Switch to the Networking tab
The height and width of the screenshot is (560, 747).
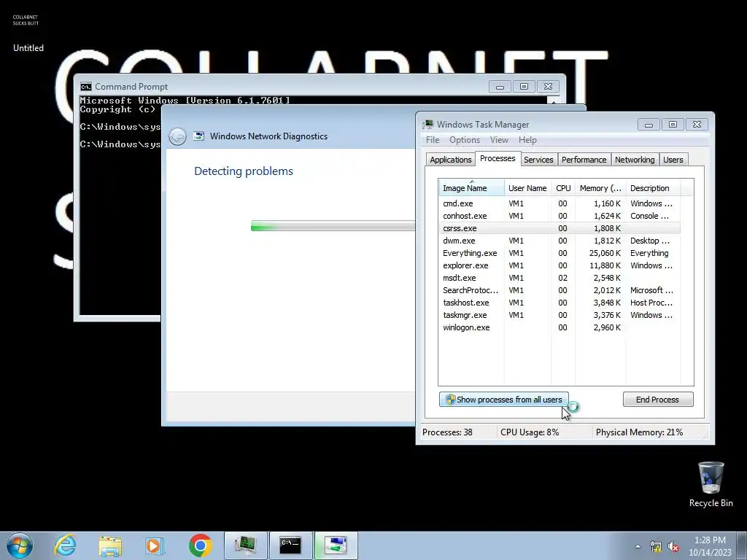click(635, 160)
